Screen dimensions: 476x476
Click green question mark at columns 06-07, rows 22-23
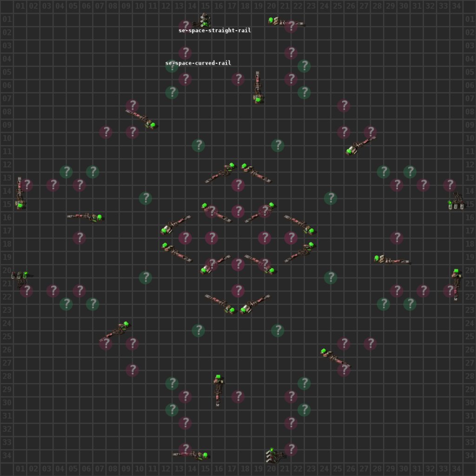(93, 304)
